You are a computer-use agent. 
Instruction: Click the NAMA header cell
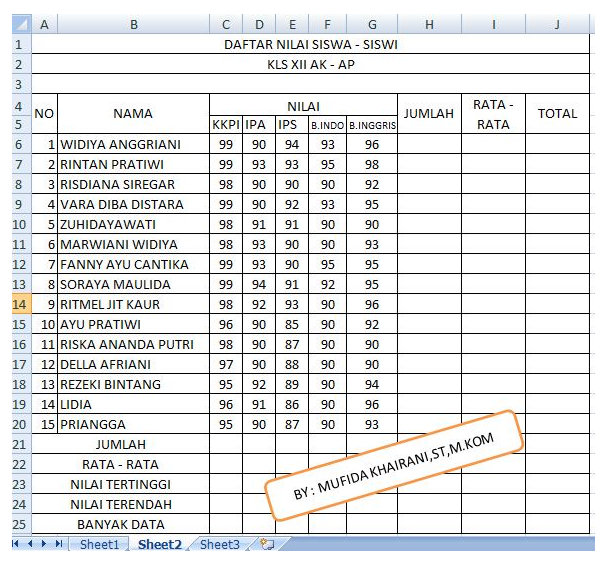pyautogui.click(x=133, y=113)
